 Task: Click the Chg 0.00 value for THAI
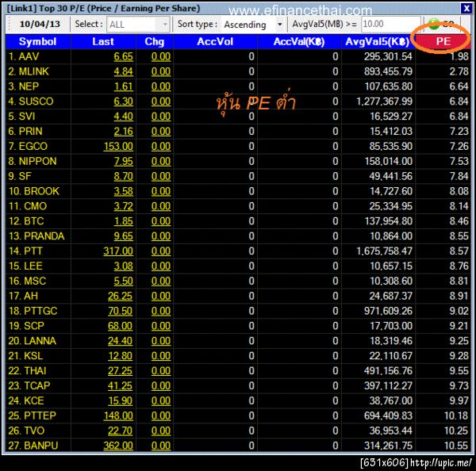[161, 371]
